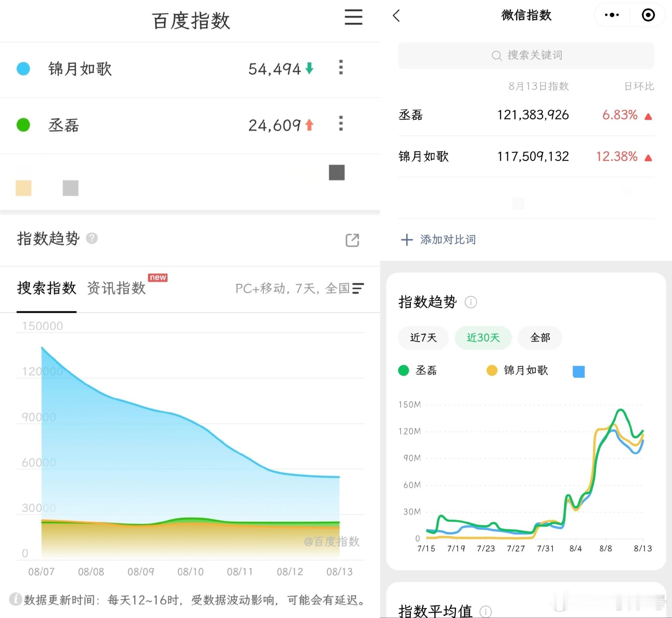Click the dark gray square in Baidu list
This screenshot has height=618, width=672.
(337, 172)
